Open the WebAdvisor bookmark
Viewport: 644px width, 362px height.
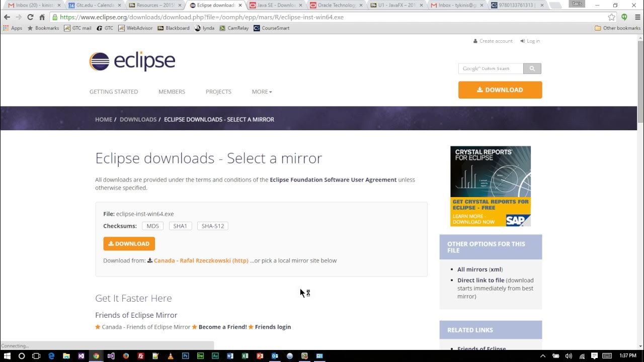(135, 28)
